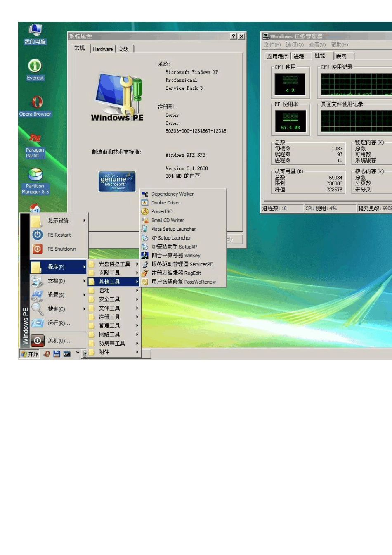
Task: Start Small CD Writer
Action: [x=183, y=220]
